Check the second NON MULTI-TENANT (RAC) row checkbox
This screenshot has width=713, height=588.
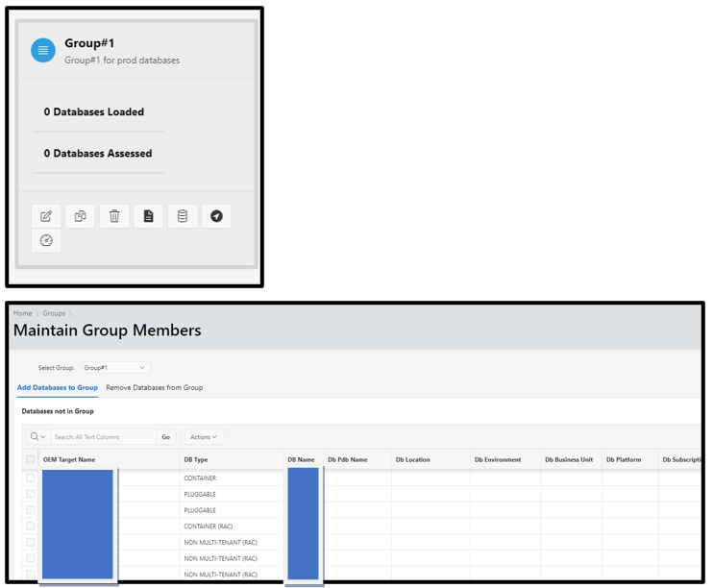point(31,558)
